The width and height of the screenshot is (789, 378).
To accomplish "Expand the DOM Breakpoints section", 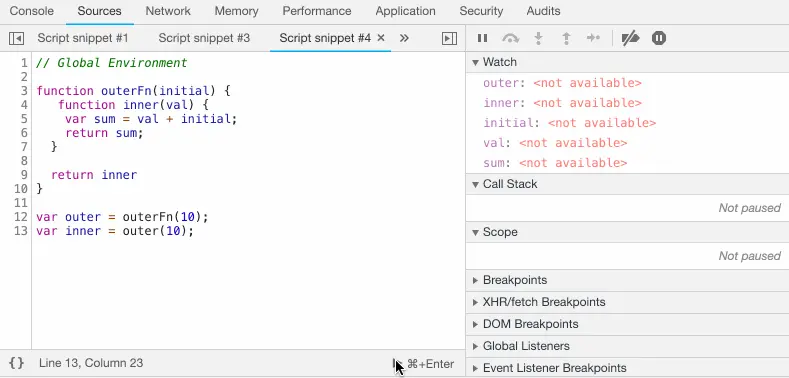I will point(627,324).
